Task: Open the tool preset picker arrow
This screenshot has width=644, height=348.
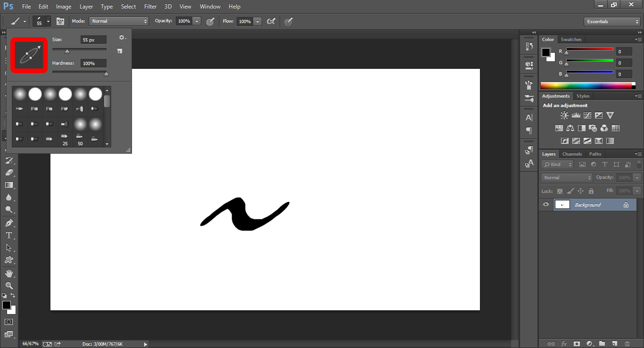Action: (25, 21)
